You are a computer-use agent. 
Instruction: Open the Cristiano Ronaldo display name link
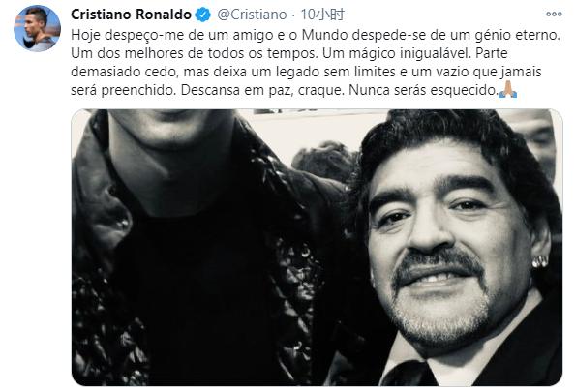pyautogui.click(x=131, y=15)
